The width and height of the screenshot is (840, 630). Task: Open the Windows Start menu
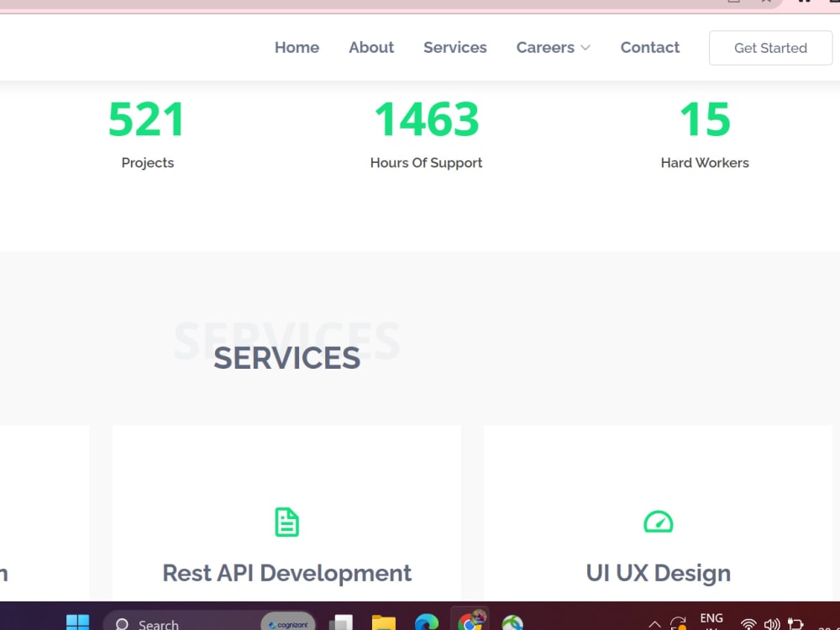click(77, 623)
